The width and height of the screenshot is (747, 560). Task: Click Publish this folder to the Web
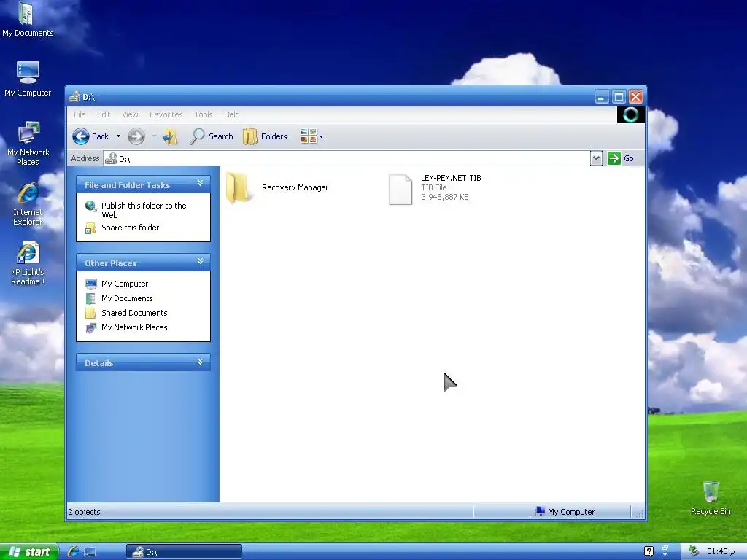[x=144, y=210]
